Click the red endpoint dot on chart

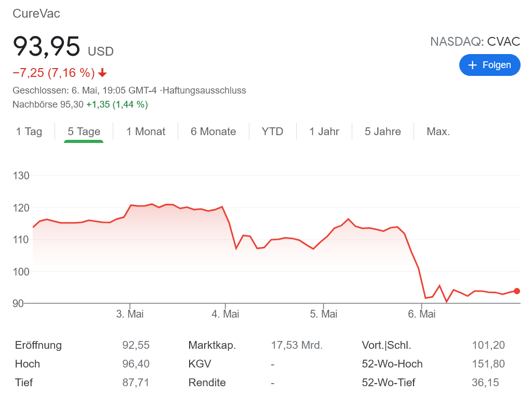tap(516, 291)
